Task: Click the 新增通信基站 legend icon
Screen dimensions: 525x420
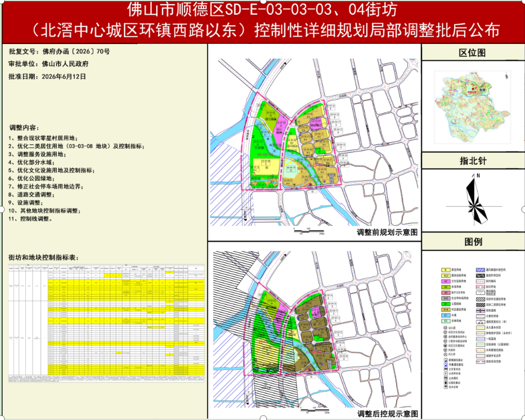Action: click(446, 360)
